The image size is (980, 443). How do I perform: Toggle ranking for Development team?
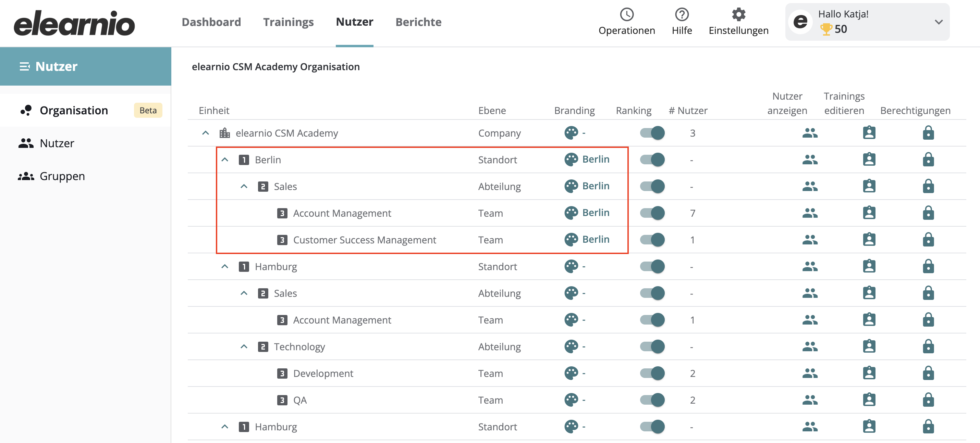point(652,374)
